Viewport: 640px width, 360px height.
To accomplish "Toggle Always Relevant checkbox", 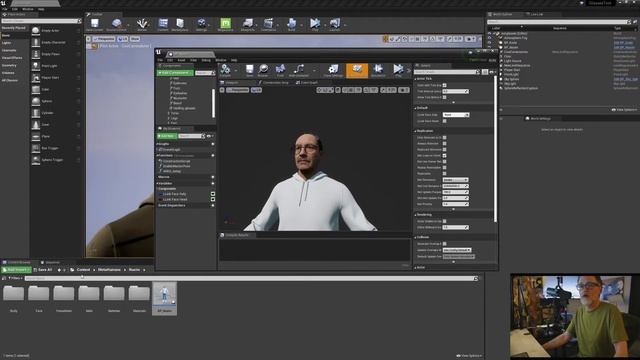I will pyautogui.click(x=444, y=144).
